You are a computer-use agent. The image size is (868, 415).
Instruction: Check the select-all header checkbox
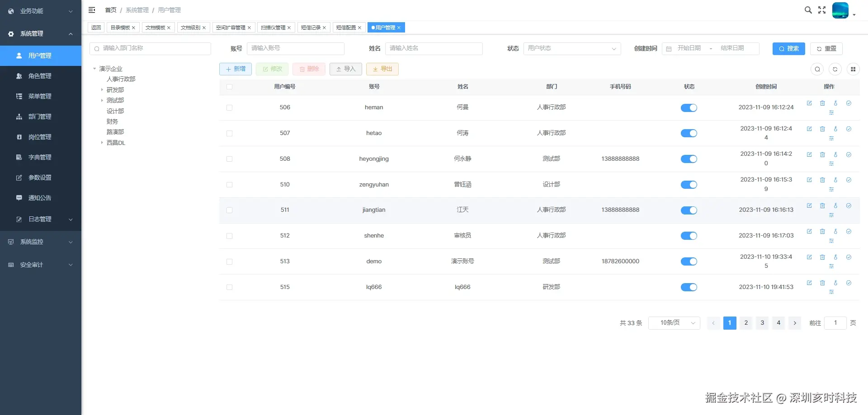click(229, 87)
